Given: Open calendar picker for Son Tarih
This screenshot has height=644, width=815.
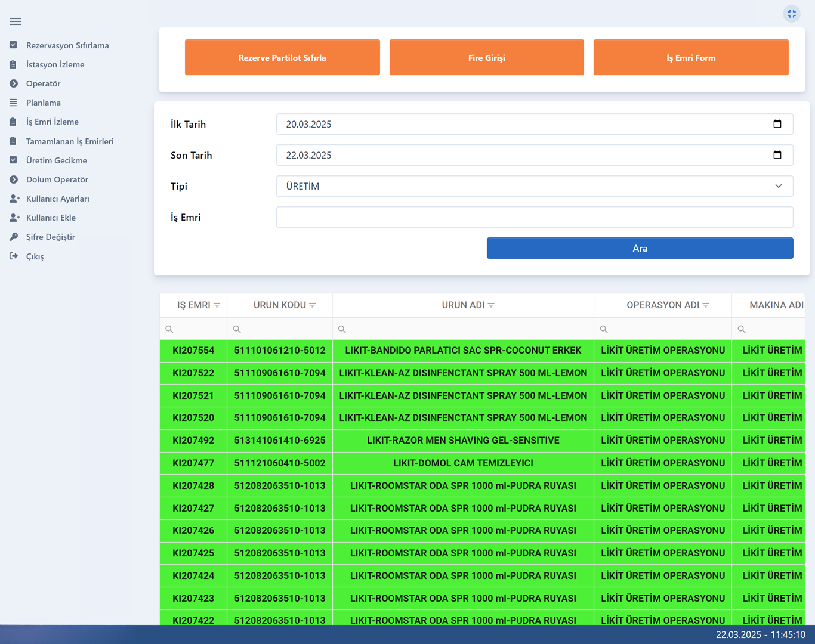Looking at the screenshot, I should [777, 155].
